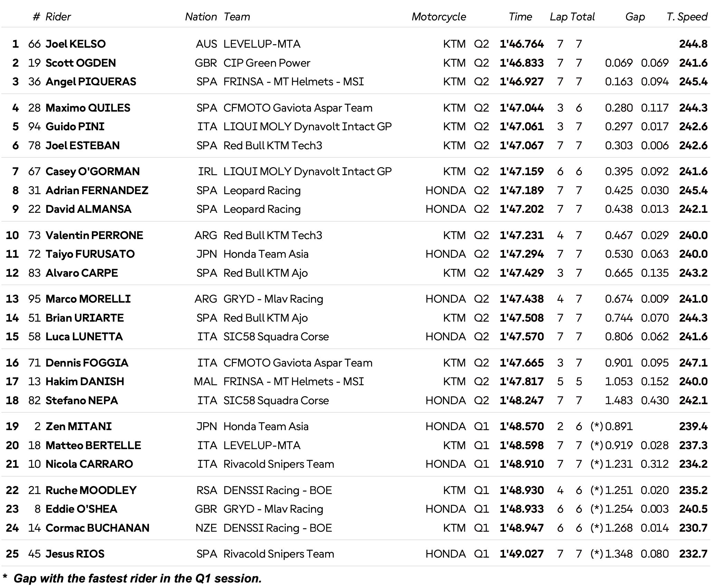Click Dennis FOGGIA's top speed 247.1
The width and height of the screenshot is (720, 588).
[693, 363]
